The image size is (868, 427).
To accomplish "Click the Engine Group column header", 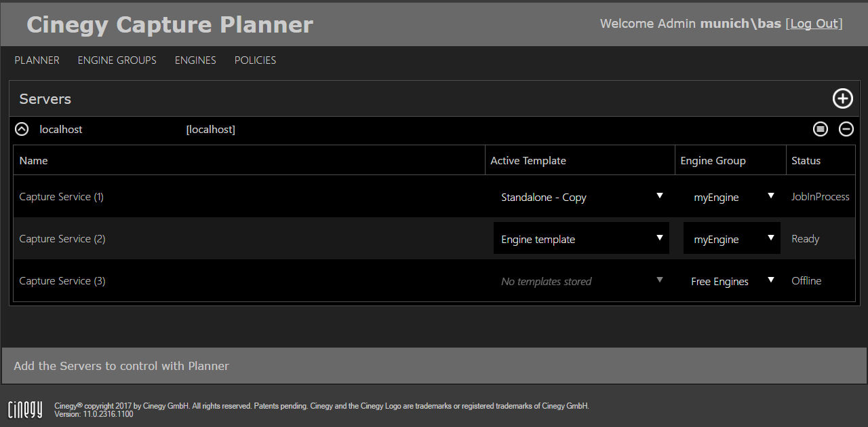I will click(713, 161).
